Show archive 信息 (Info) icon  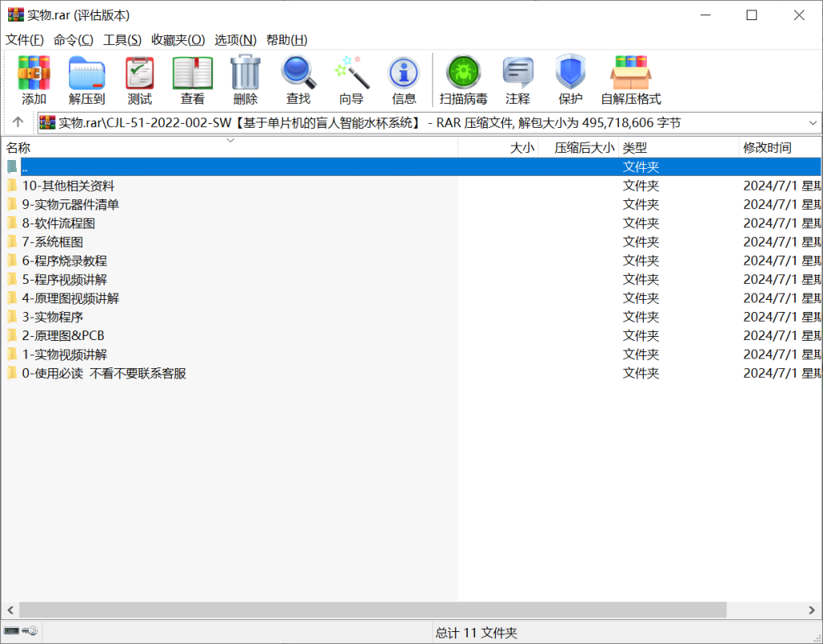coord(403,80)
